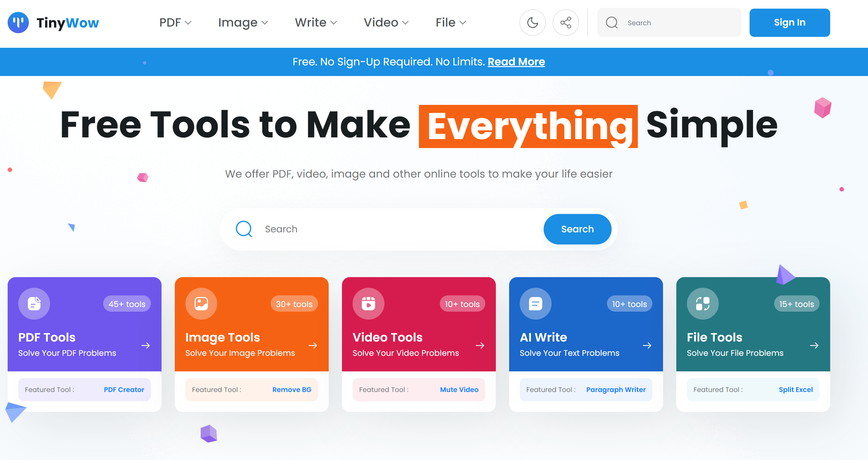Click the PDF Tools arrow icon
868x460 pixels.
click(146, 345)
